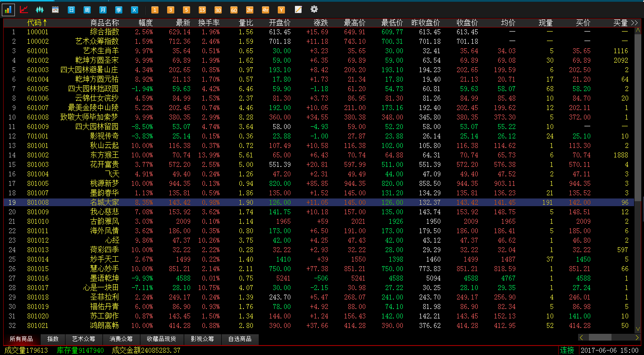
Task: Select the 四大园林避暑山庄 row
Action: tap(319, 70)
